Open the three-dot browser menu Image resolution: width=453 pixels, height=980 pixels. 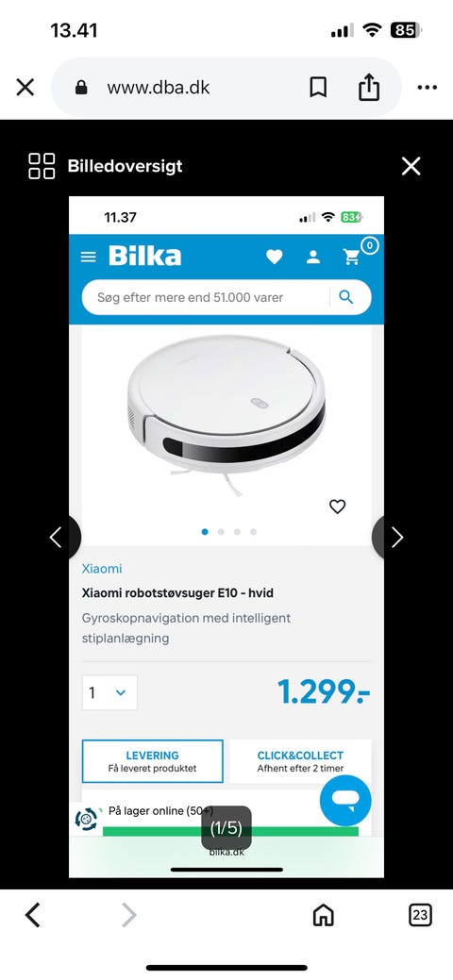428,88
